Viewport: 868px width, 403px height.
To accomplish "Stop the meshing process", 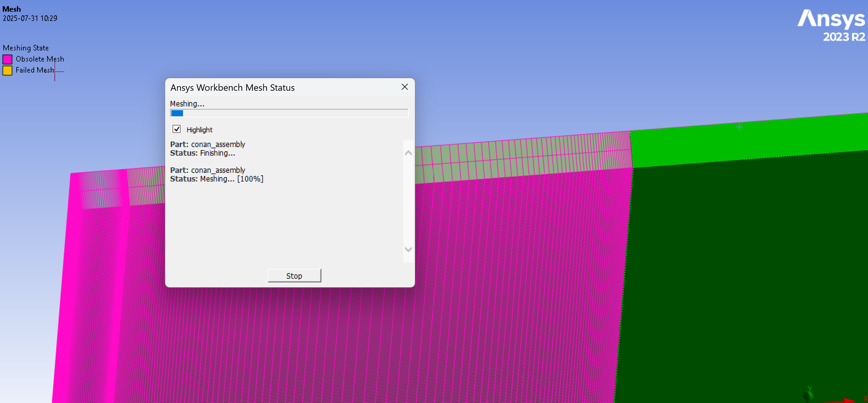I will (x=294, y=276).
